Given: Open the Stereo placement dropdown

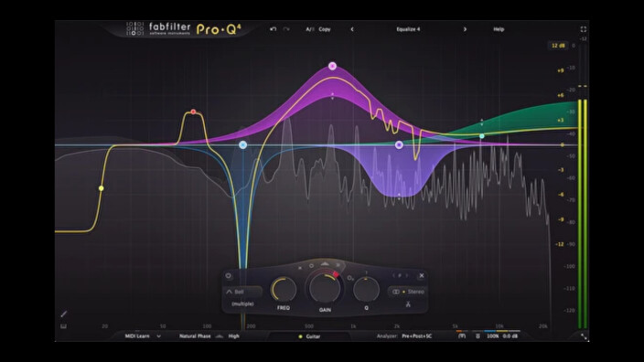Looking at the screenshot, I should (408, 292).
